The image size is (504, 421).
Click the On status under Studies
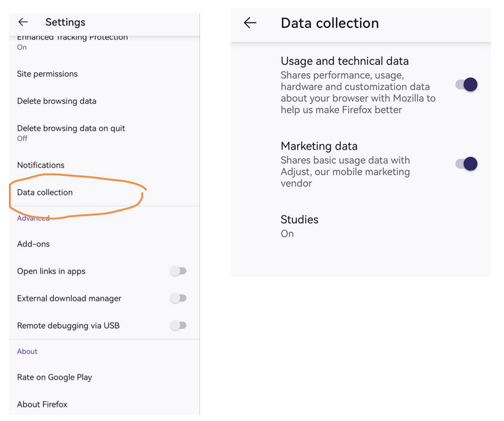[x=287, y=234]
